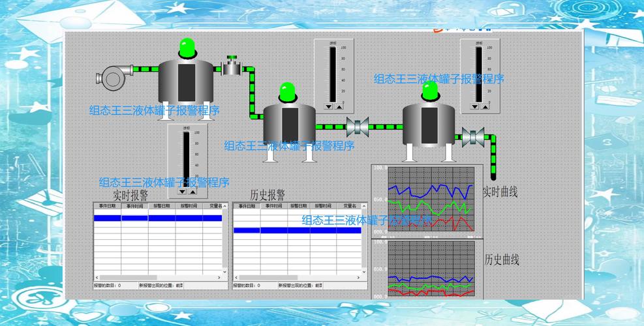The height and width of the screenshot is (326, 644).
Task: Click the up arrow on the slider above the middle tank
Action: point(339,107)
